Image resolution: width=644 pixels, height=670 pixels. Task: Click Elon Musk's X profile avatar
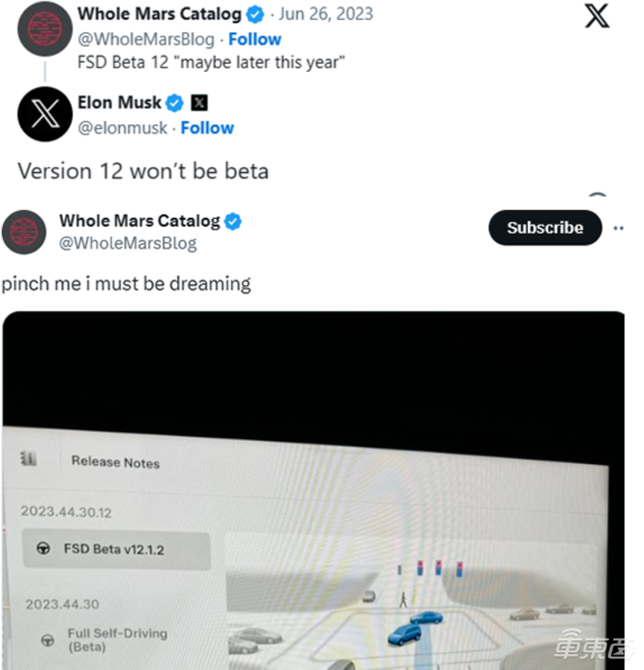45,114
